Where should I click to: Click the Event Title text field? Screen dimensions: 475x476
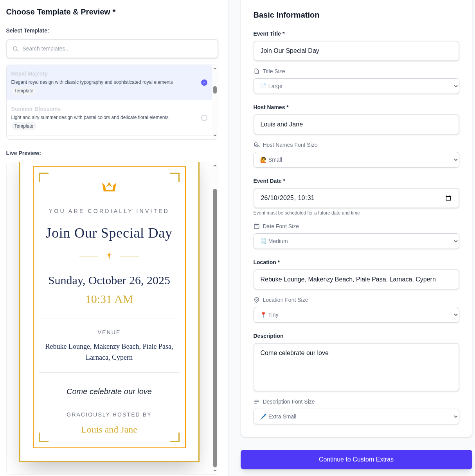tap(356, 51)
